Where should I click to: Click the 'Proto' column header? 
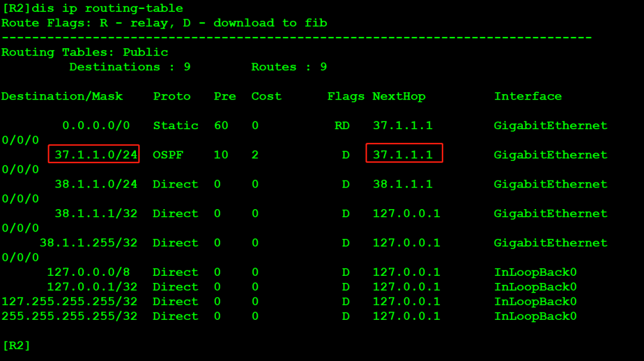tap(172, 97)
